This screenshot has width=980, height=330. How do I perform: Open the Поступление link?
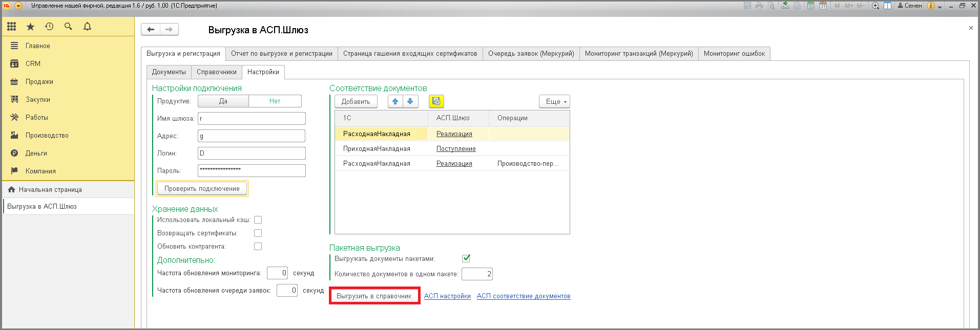pyautogui.click(x=456, y=149)
